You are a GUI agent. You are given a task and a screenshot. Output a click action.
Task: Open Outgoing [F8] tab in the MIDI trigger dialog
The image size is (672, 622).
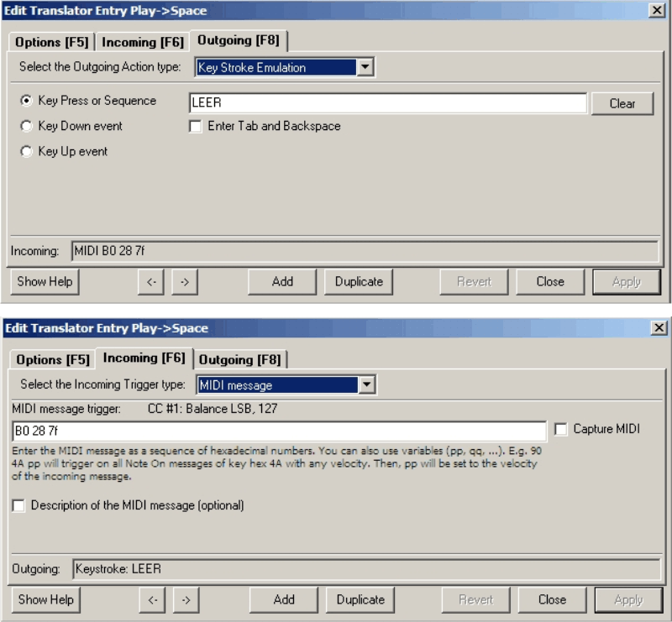pos(239,359)
